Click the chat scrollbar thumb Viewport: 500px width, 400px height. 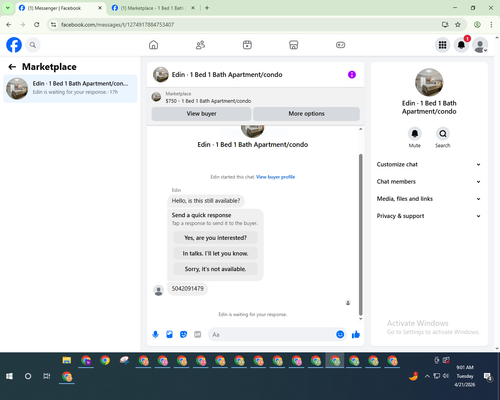tap(360, 234)
